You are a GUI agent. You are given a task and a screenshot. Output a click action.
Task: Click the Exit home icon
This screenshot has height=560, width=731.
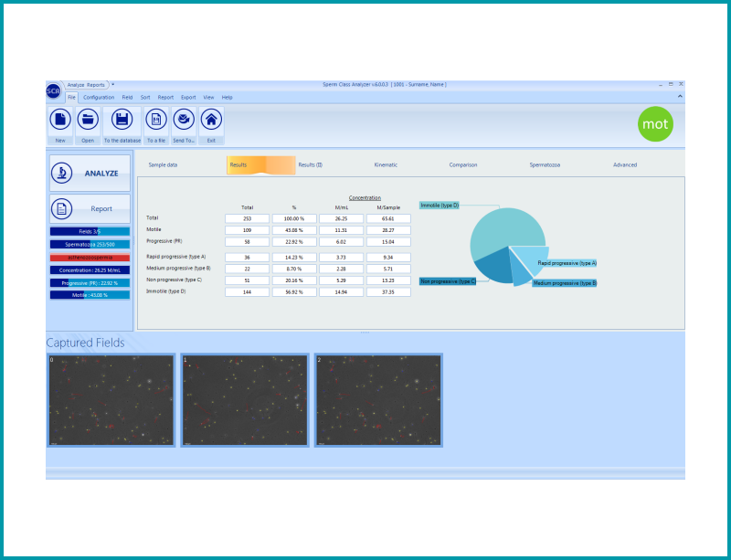[211, 120]
